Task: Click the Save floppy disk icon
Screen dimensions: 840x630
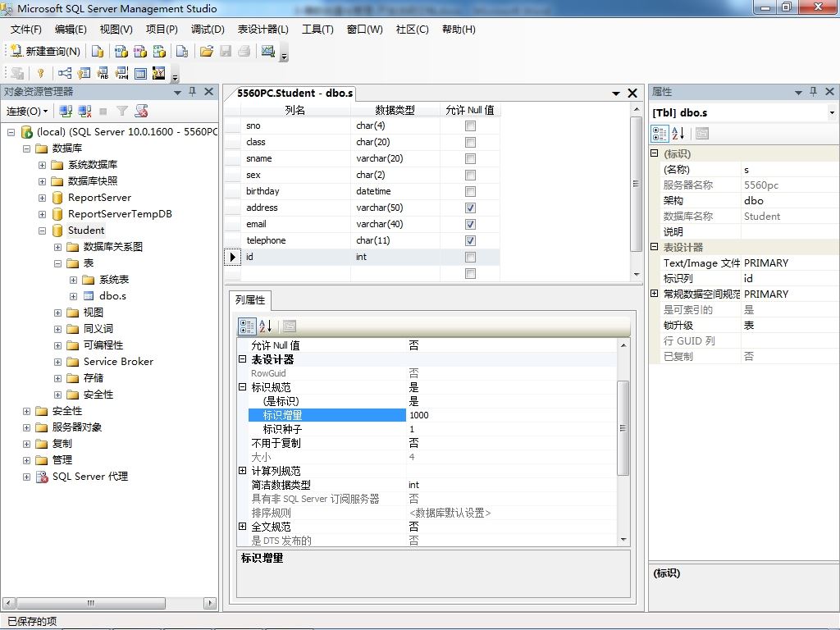Action: [226, 52]
